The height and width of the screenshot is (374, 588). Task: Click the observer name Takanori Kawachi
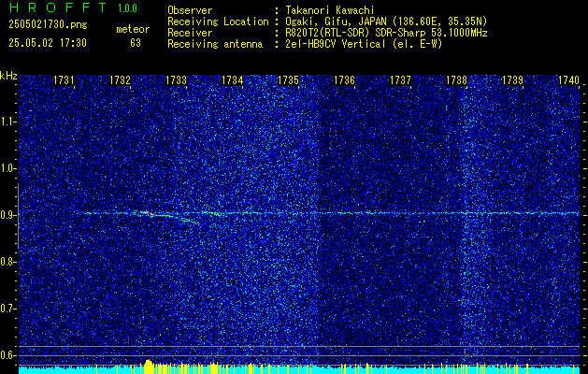tap(330, 10)
